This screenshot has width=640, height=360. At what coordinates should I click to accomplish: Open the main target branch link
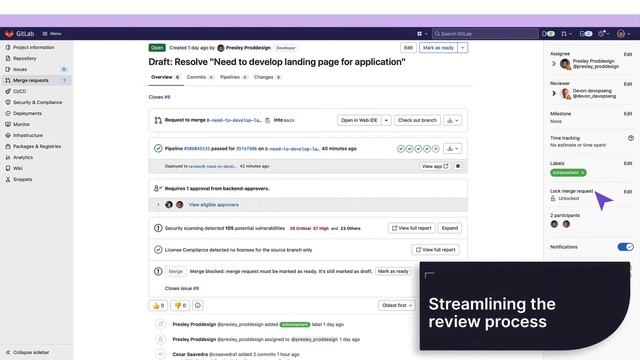pyautogui.click(x=289, y=120)
